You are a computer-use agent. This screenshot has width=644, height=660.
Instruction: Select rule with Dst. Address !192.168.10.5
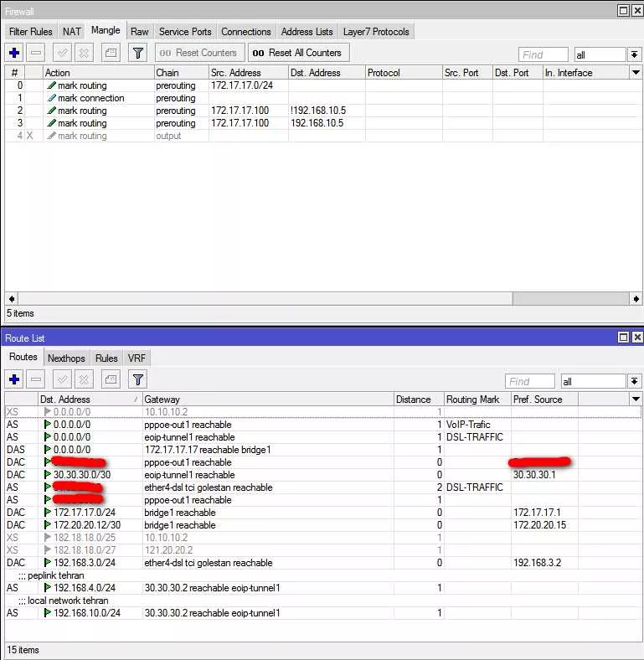click(x=323, y=111)
